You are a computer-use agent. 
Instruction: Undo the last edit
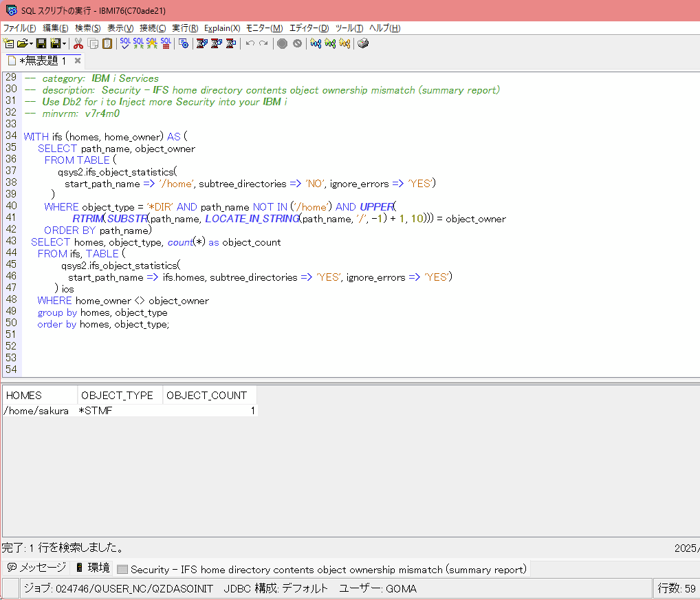coord(250,43)
